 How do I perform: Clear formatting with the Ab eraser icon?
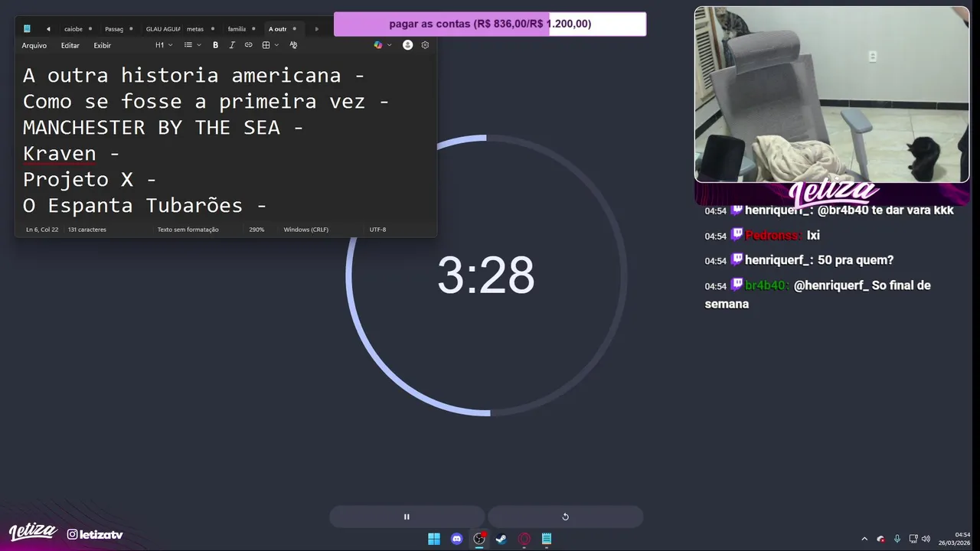pyautogui.click(x=293, y=45)
